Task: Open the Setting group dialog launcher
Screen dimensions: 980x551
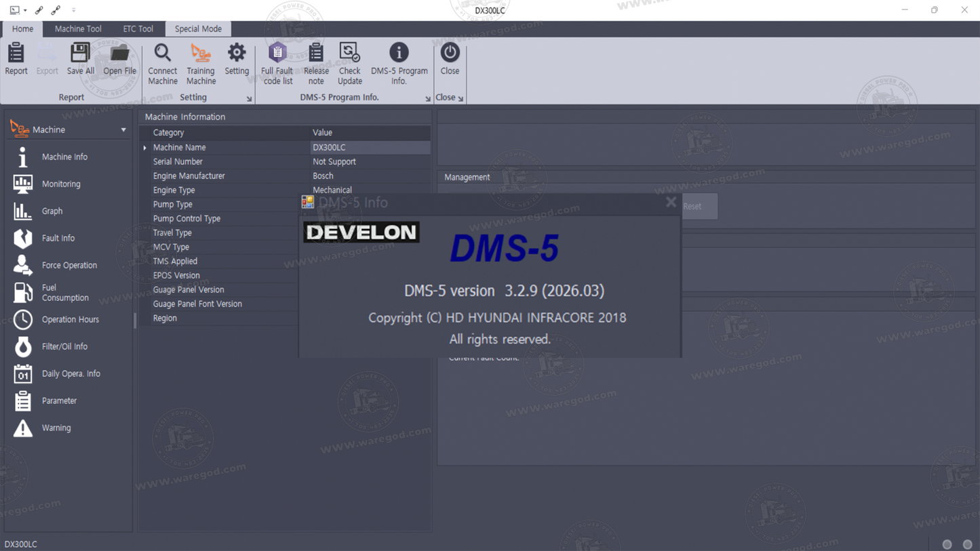Action: tap(249, 99)
